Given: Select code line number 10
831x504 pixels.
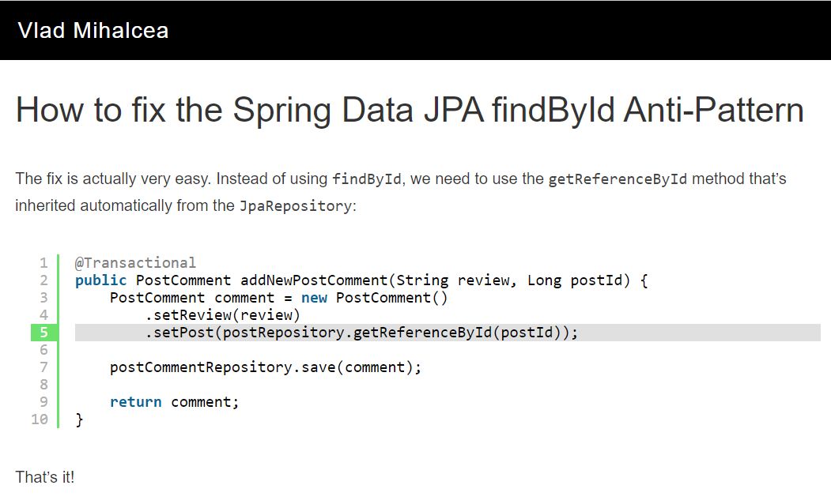Looking at the screenshot, I should [x=40, y=419].
